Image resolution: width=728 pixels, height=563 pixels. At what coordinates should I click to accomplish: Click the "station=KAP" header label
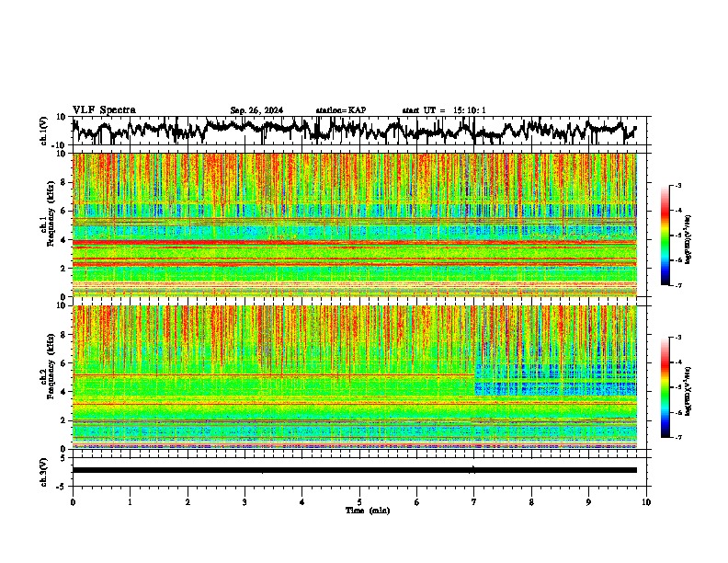click(x=341, y=110)
